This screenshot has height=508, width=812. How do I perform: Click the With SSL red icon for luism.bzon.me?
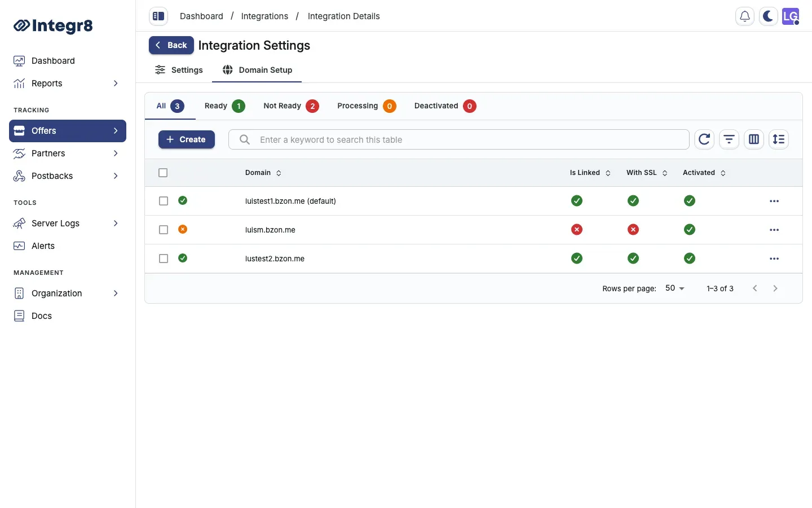633,230
